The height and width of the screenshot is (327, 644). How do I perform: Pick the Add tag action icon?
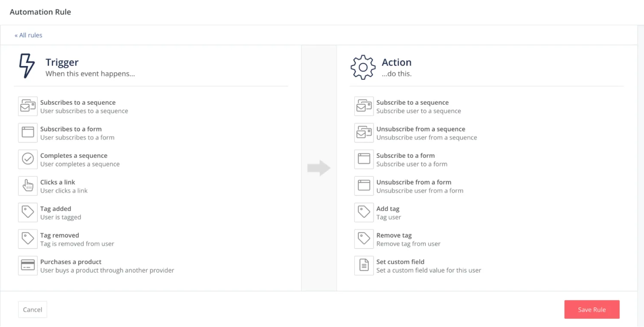coord(364,212)
